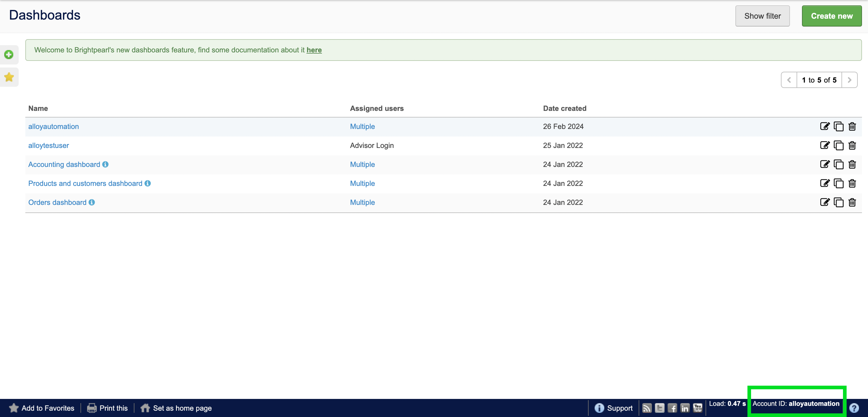Open the yellow star favorites sidebar icon

coord(9,77)
